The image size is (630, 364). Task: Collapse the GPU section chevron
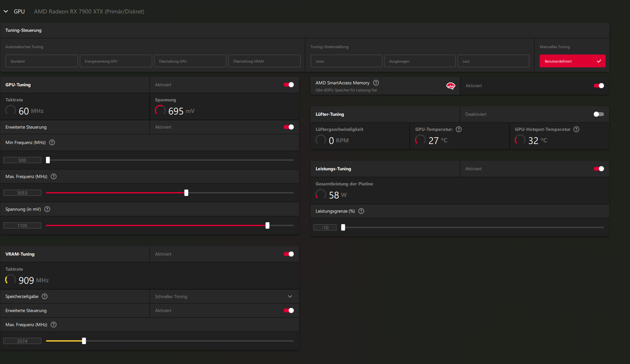(6, 12)
